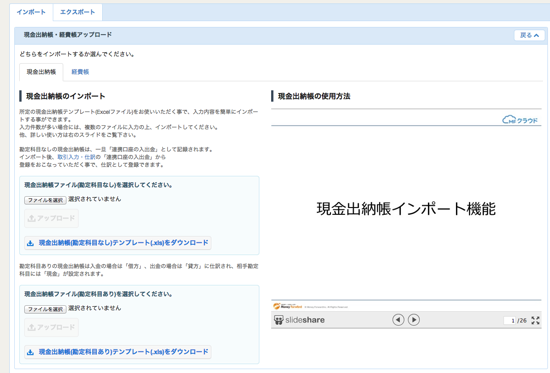This screenshot has width=550, height=373.
Task: Download the 勘定科目あり xls template
Action: tap(118, 352)
